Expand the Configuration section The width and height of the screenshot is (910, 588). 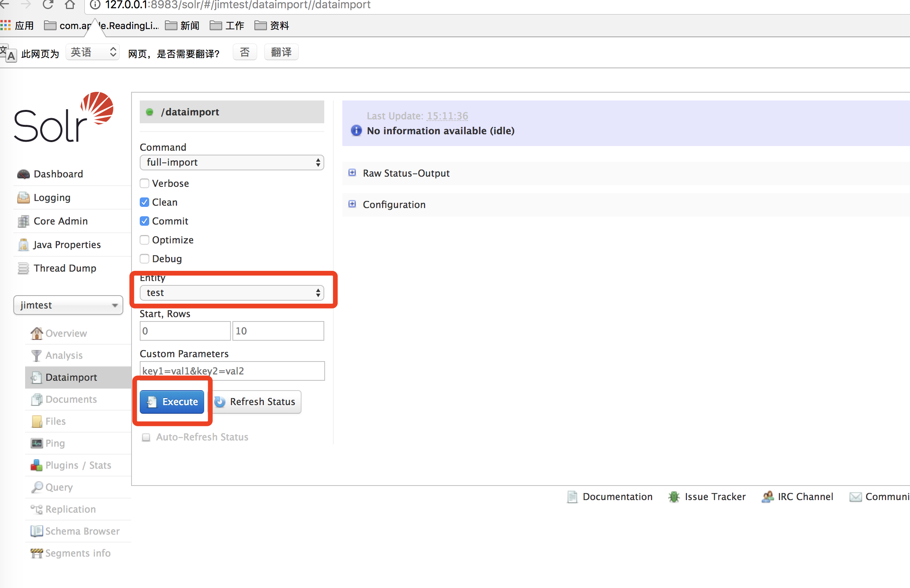[x=394, y=205]
